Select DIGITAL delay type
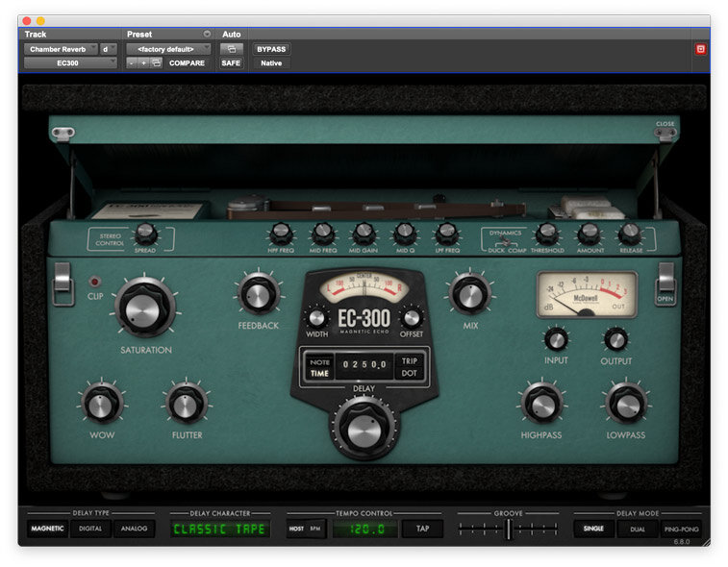728x567 pixels. pos(90,528)
